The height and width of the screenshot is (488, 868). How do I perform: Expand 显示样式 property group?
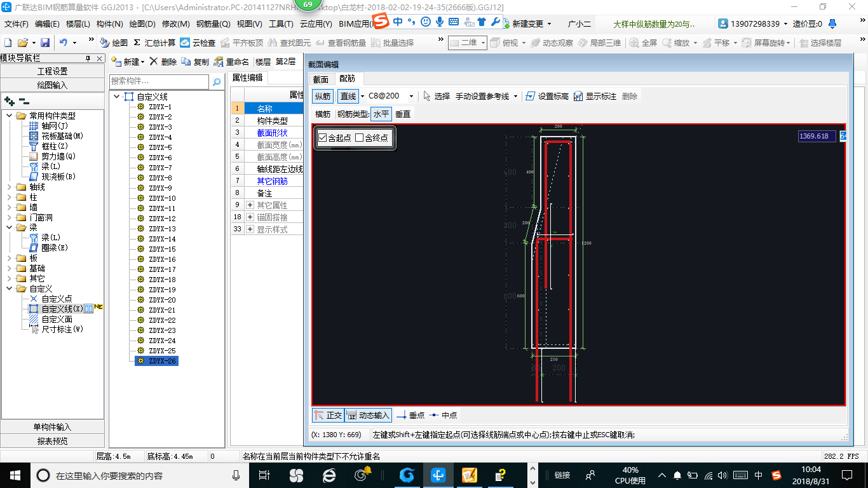pyautogui.click(x=250, y=229)
